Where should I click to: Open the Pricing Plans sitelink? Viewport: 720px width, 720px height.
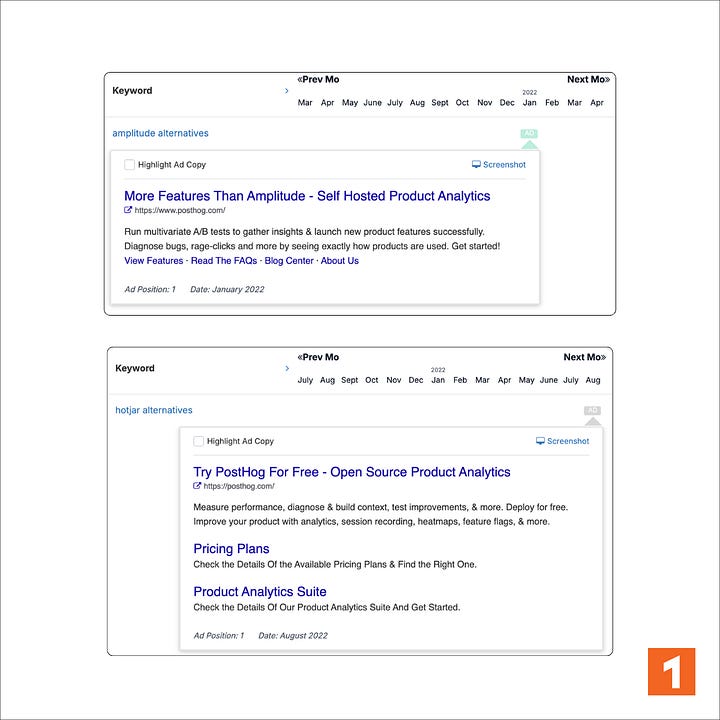click(x=231, y=549)
